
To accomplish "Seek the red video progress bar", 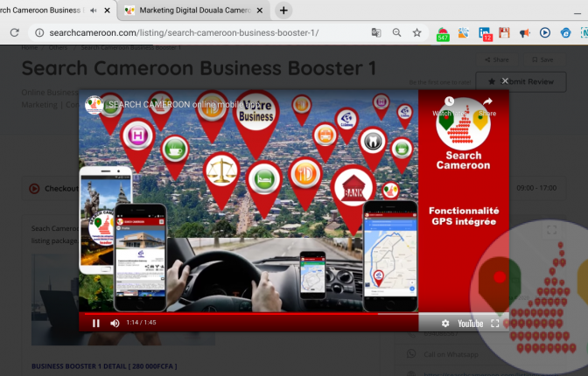I will click(x=248, y=314).
